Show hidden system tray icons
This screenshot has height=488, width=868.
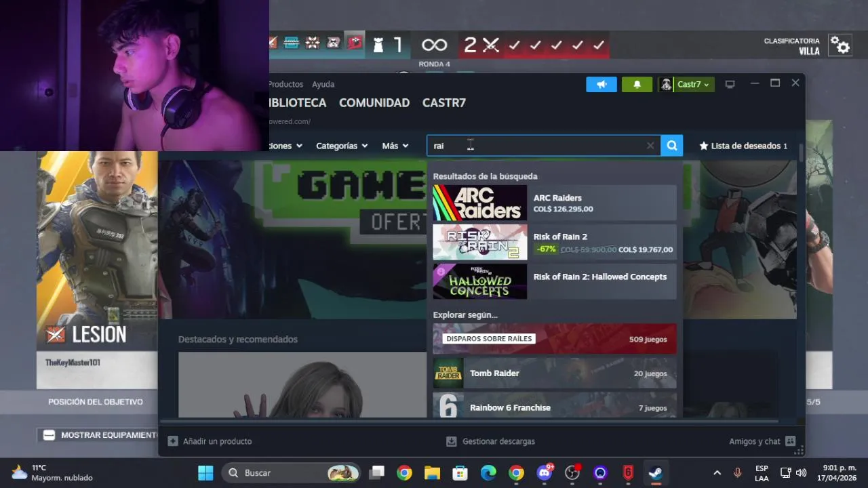(x=717, y=472)
